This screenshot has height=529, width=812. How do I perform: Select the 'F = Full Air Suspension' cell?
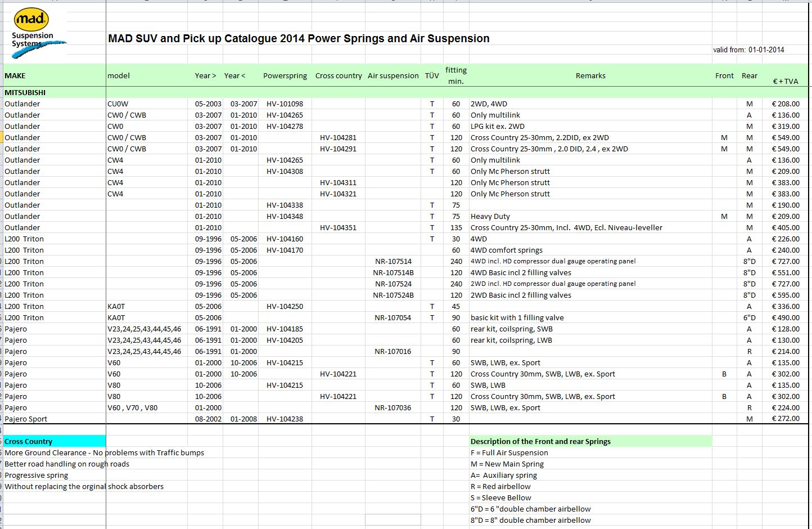click(509, 453)
